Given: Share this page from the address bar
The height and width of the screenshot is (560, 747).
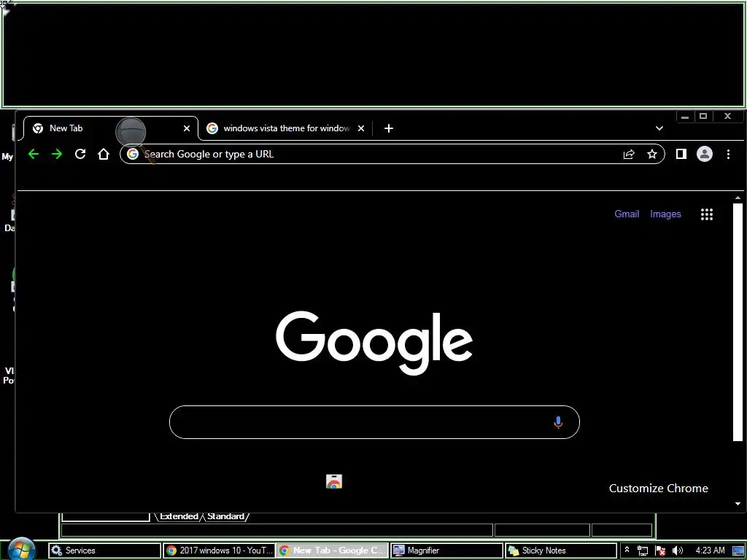Looking at the screenshot, I should (x=629, y=154).
